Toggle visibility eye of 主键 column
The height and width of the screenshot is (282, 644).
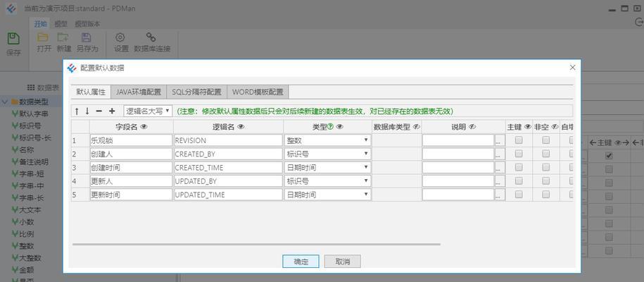tap(527, 127)
